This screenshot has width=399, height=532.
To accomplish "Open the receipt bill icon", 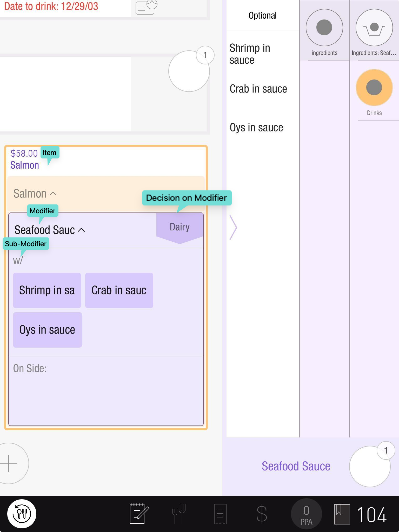I will [x=220, y=514].
